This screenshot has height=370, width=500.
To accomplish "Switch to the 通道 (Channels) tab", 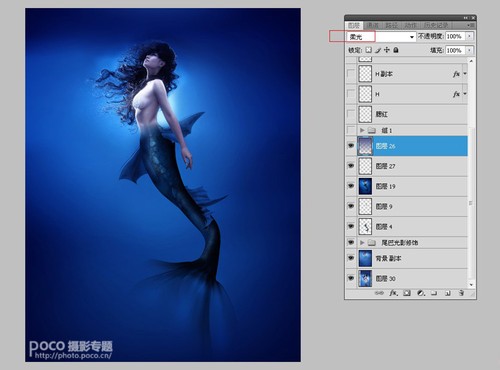I will [x=372, y=25].
